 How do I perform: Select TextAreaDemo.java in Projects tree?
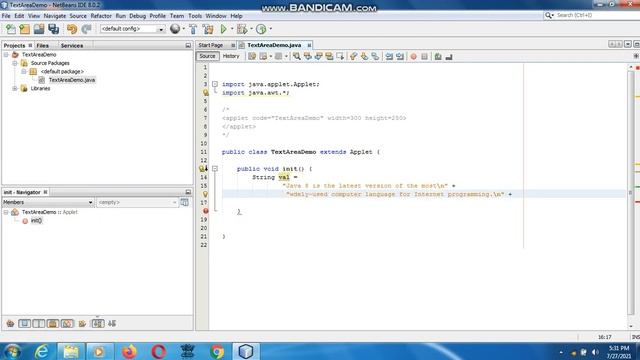72,80
